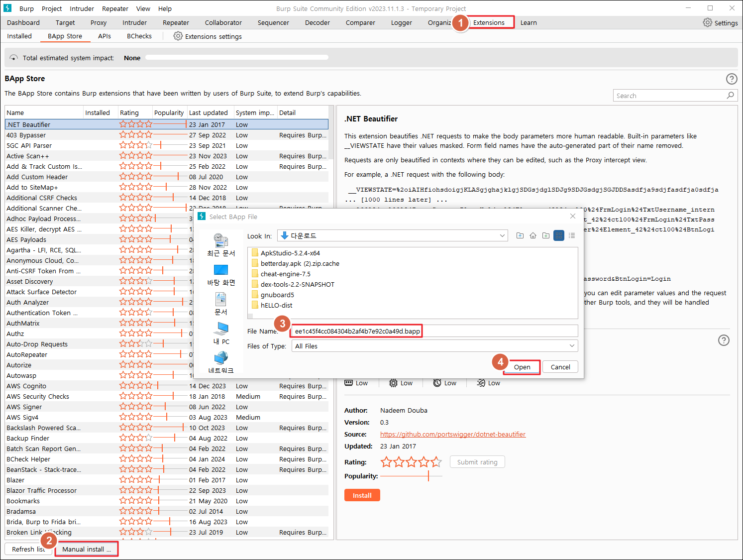Click the Open button in file dialog
743x560 pixels.
tap(522, 367)
